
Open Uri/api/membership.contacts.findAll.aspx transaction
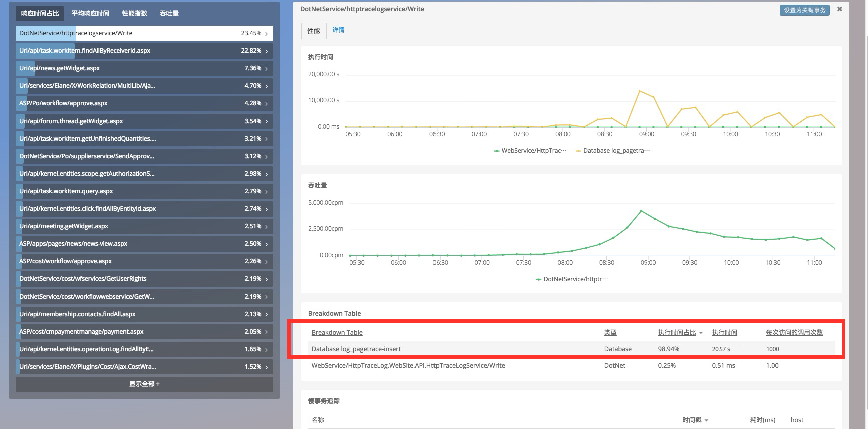(144, 314)
